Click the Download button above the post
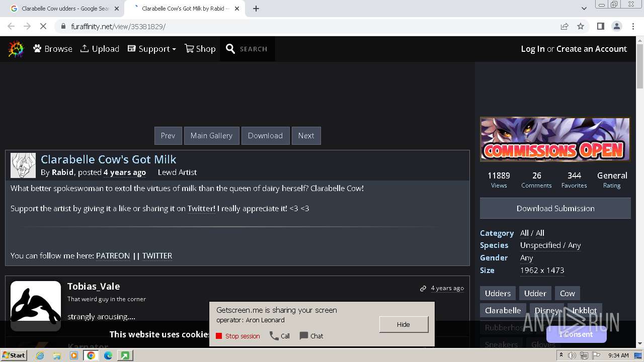The height and width of the screenshot is (362, 644). tap(265, 136)
